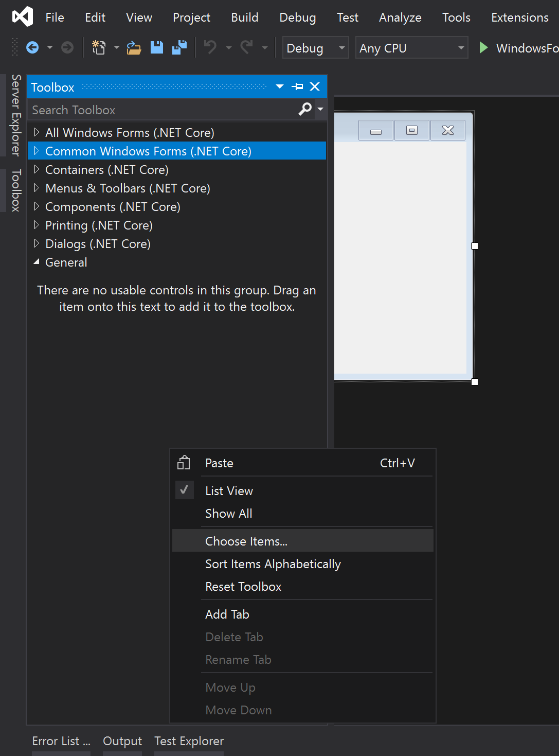Open the vertical Toolbox side tab
Viewport: 559px width, 756px height.
click(x=16, y=190)
